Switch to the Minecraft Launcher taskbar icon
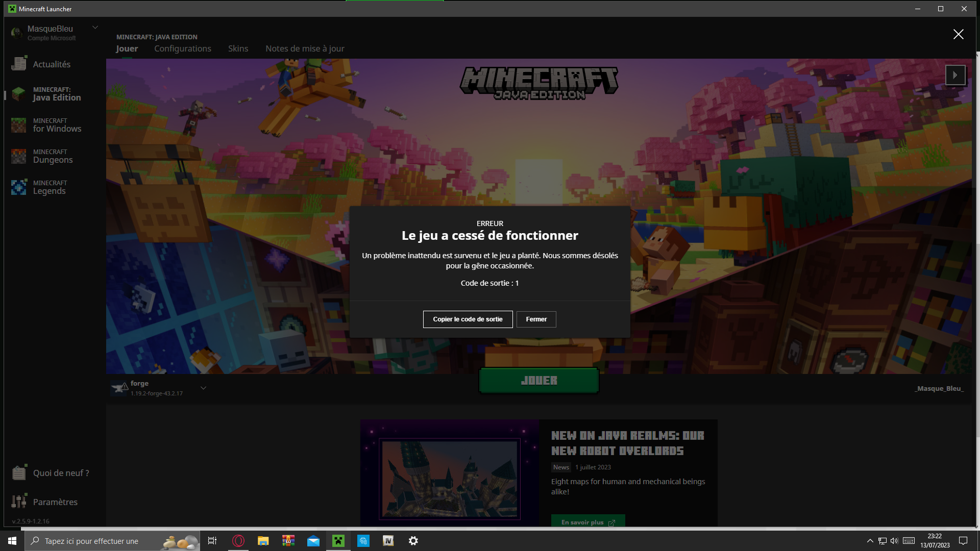 tap(338, 541)
